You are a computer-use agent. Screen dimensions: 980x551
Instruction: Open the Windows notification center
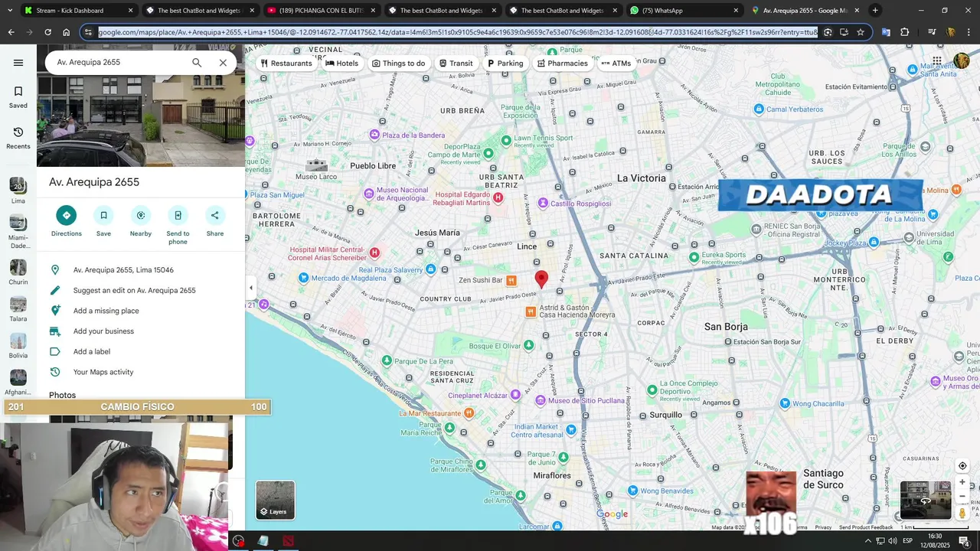coord(965,541)
